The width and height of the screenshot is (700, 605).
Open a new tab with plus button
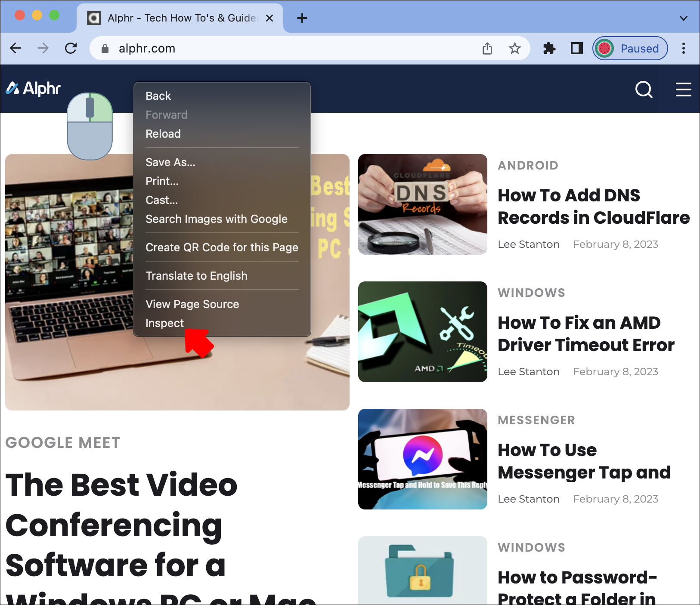tap(302, 18)
